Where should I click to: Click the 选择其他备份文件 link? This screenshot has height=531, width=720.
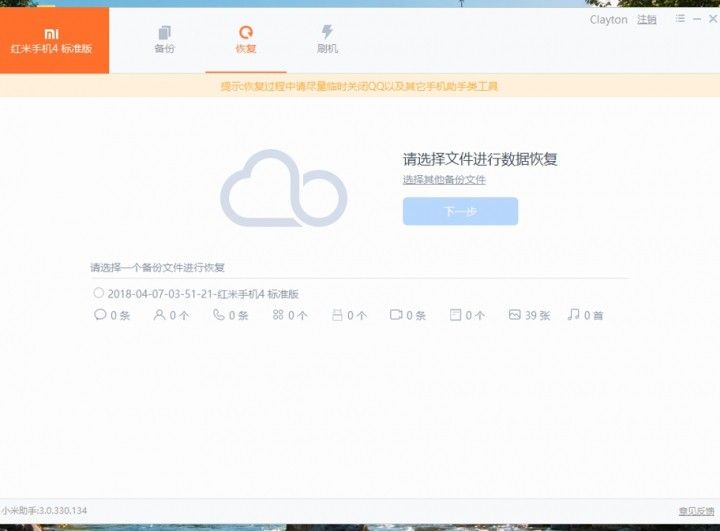(444, 180)
